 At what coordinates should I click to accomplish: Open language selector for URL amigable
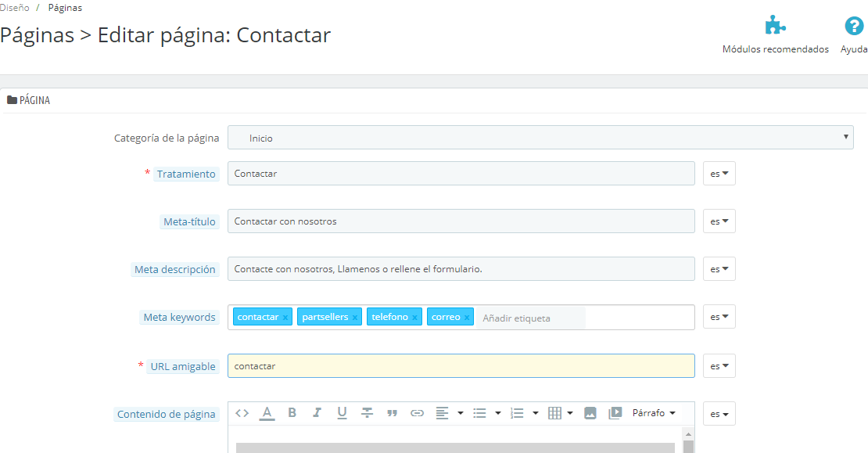coord(719,366)
